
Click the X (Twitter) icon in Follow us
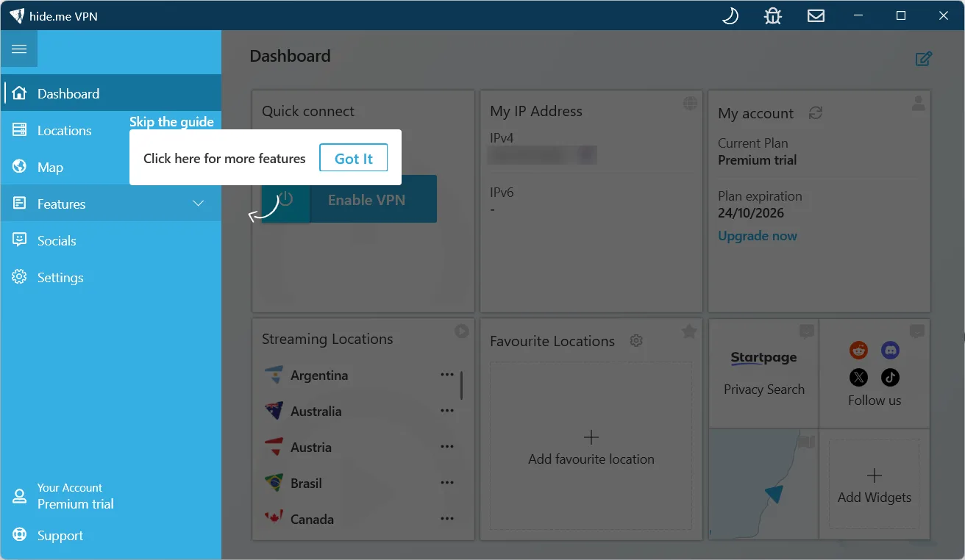(x=858, y=378)
